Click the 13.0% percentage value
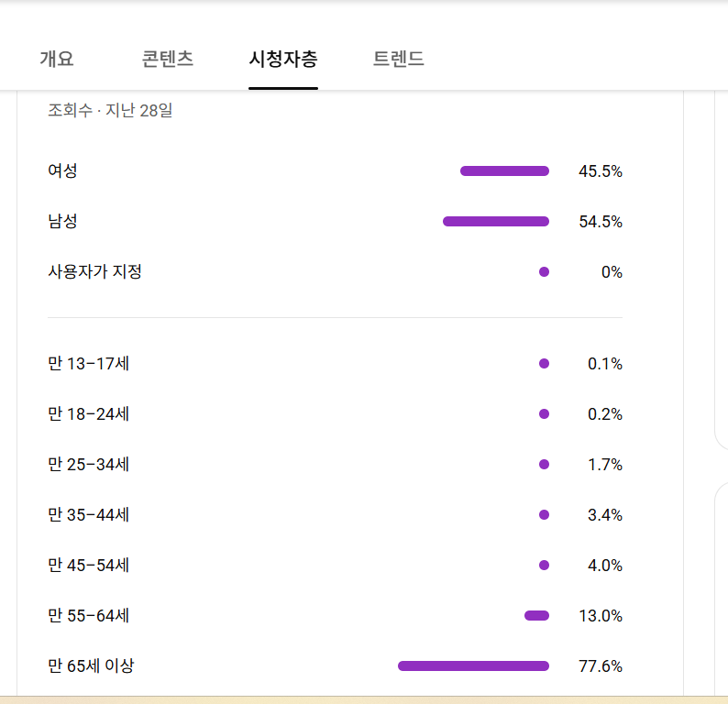Screen dimensions: 728x704 (x=601, y=616)
